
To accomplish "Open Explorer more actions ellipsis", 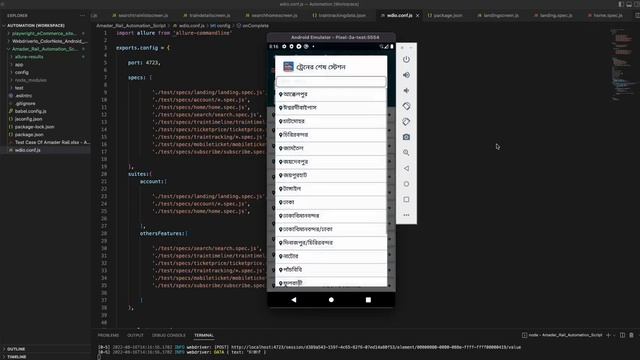I will [x=82, y=16].
